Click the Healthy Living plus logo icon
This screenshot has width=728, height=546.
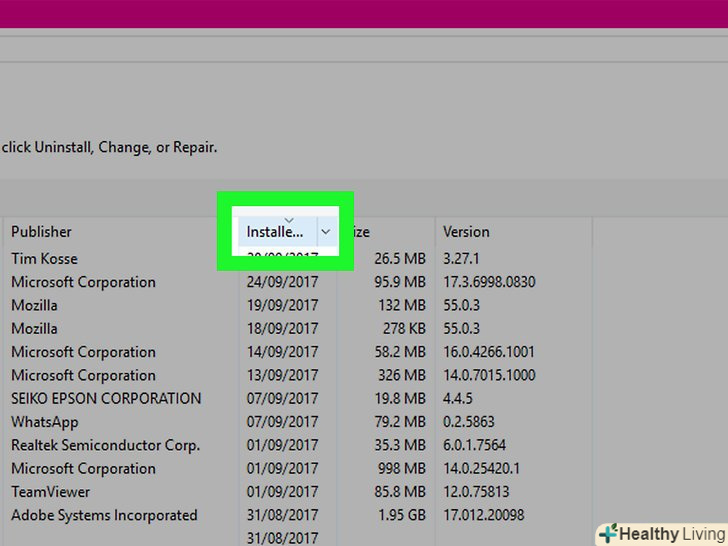click(609, 534)
